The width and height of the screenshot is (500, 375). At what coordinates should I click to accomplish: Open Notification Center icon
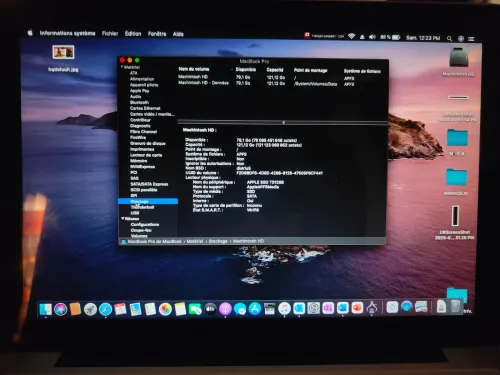[471, 39]
